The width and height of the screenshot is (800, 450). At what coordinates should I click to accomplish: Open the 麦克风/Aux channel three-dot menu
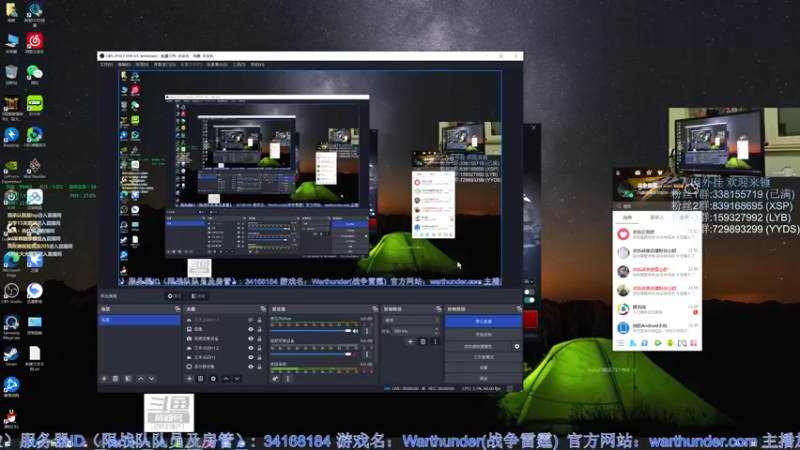coord(367,331)
